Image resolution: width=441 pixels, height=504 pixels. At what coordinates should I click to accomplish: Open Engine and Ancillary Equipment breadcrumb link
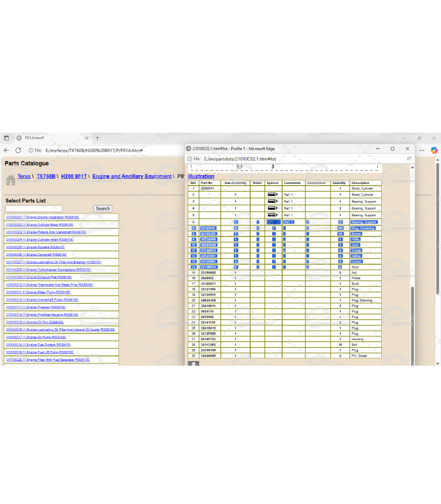132,176
